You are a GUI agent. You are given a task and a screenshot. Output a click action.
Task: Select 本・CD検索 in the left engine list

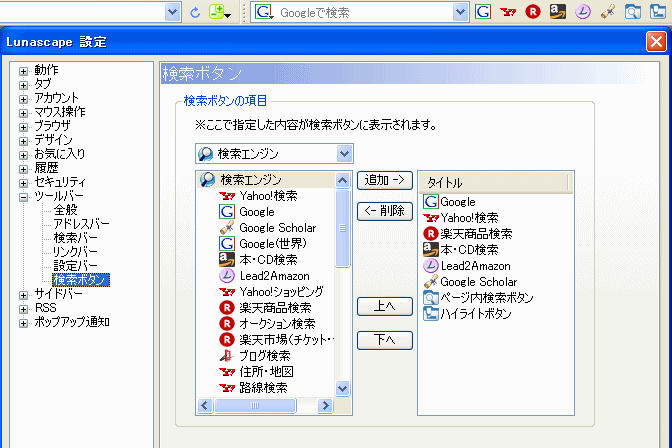[x=258, y=260]
